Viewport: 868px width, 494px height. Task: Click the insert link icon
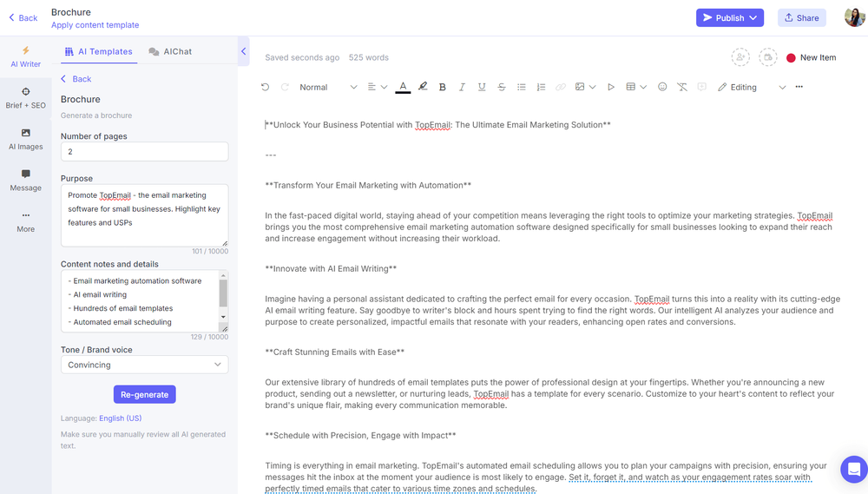coord(561,87)
